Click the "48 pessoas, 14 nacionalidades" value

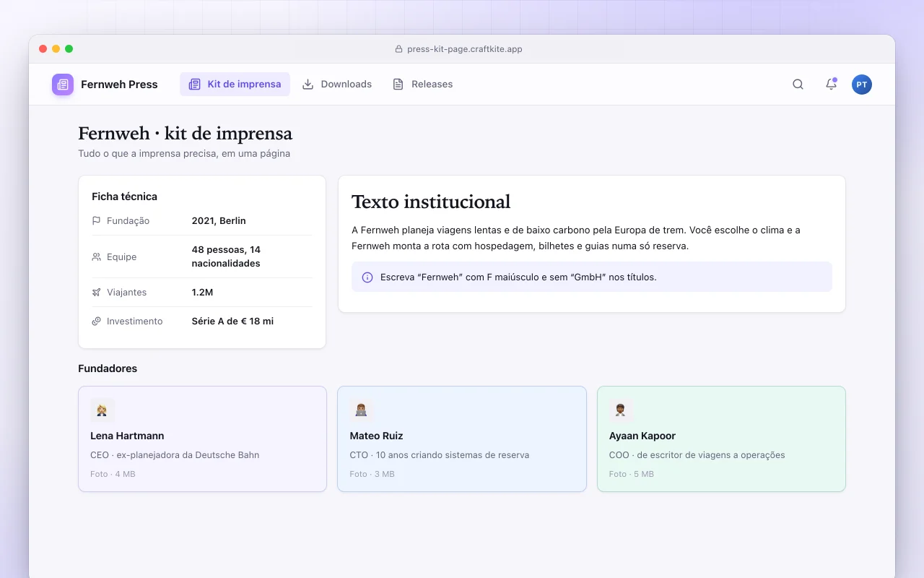click(x=226, y=256)
